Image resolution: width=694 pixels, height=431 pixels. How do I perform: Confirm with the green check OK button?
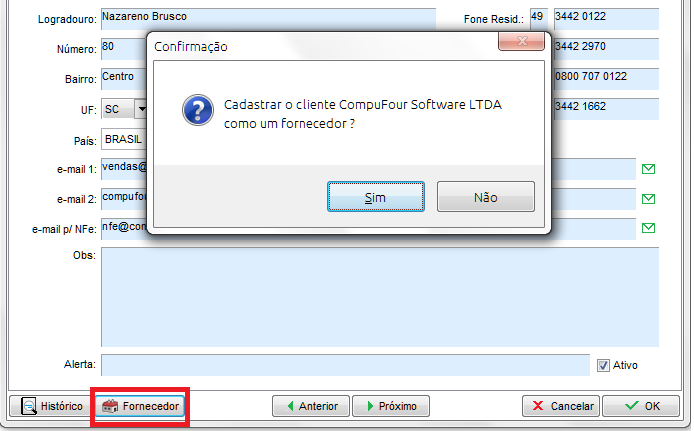tap(641, 406)
